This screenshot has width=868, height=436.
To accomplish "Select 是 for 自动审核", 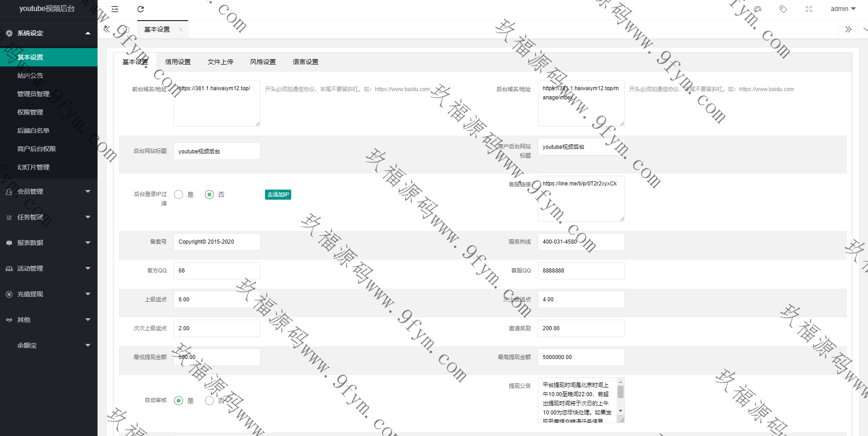I will click(179, 401).
